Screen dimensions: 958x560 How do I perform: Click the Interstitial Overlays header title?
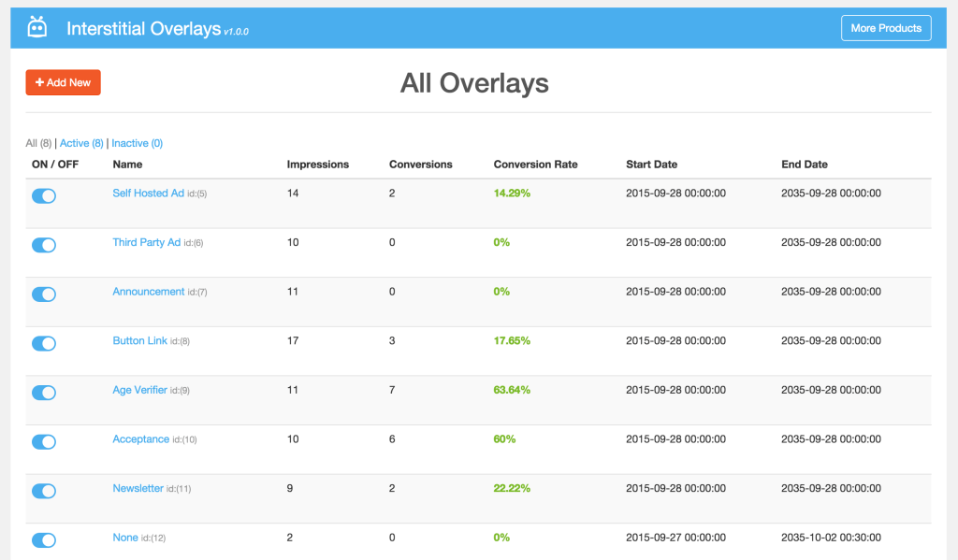(143, 29)
